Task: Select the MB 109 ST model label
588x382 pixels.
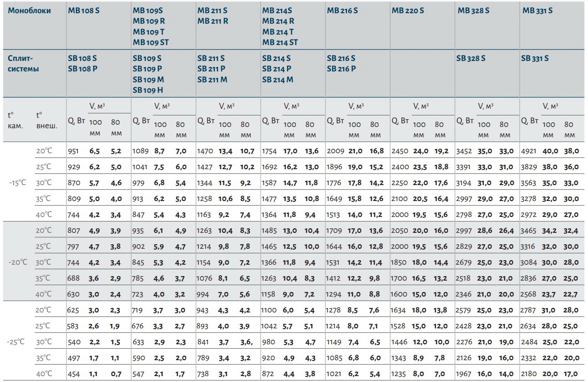Action: tap(151, 43)
